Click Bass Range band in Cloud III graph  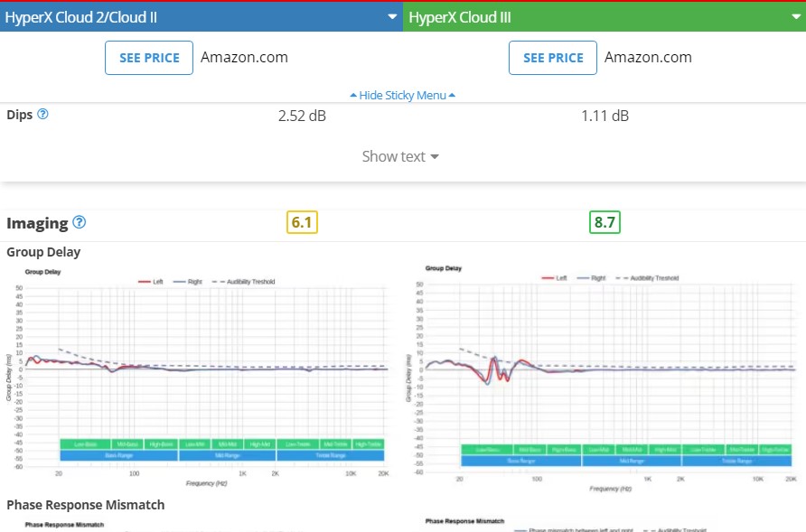(x=520, y=461)
